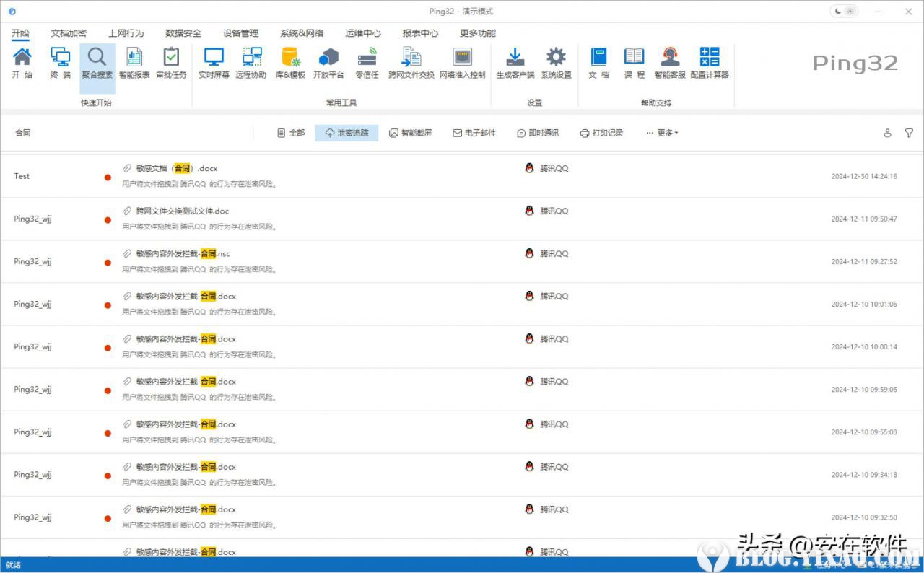Image resolution: width=924 pixels, height=573 pixels.
Task: Select the 智能截屏 filter button
Action: [x=411, y=133]
